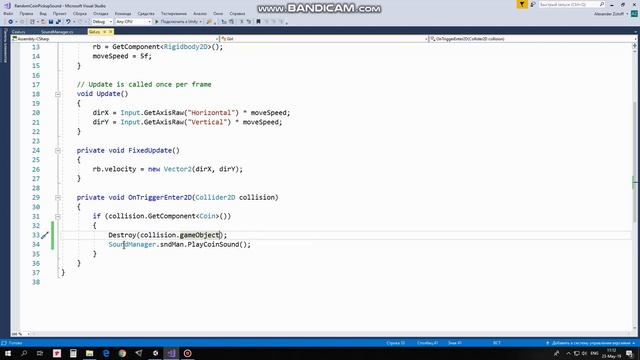The image size is (640, 360).
Task: Collapse the if block at line 31
Action: (58, 217)
